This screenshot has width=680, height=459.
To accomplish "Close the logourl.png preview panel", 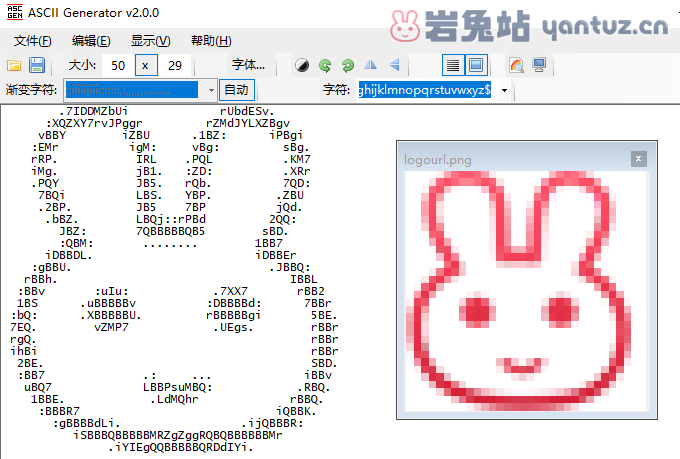I will tap(638, 158).
